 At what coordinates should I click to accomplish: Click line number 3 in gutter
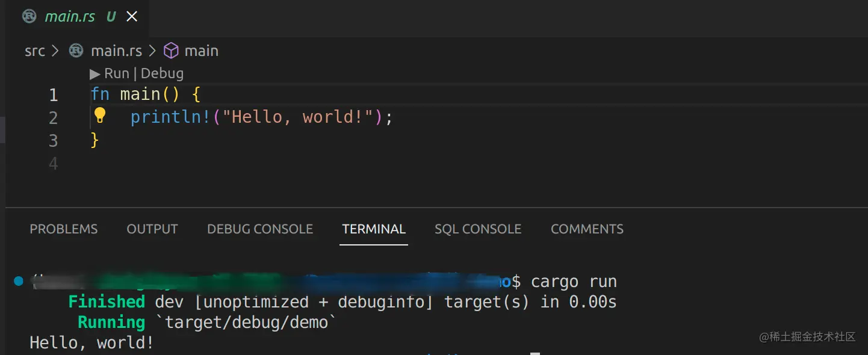point(54,141)
